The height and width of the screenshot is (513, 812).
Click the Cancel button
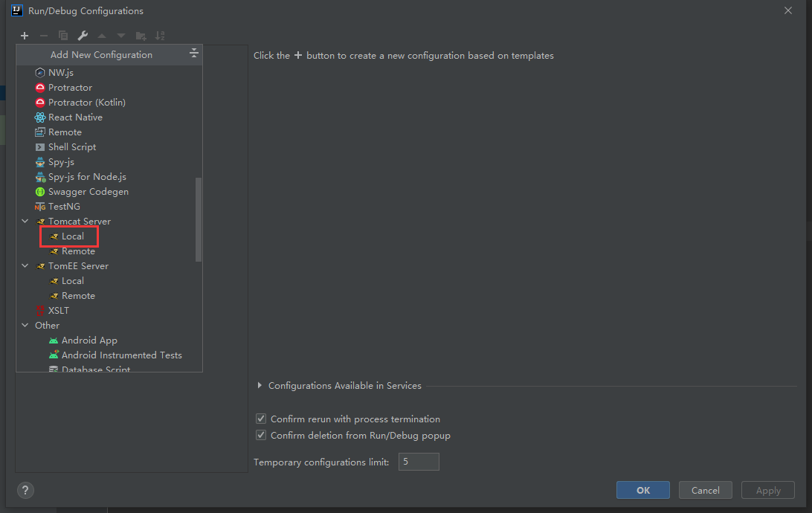(706, 490)
